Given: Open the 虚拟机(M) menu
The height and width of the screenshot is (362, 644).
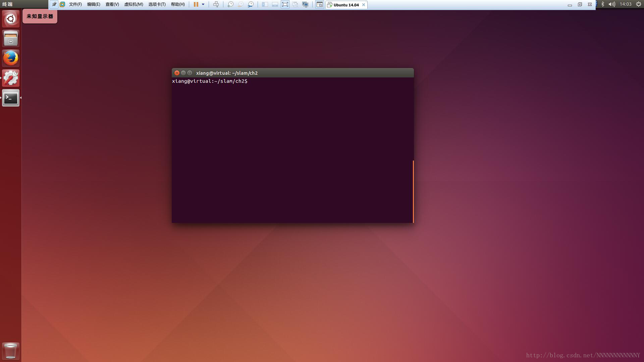Looking at the screenshot, I should 133,4.
